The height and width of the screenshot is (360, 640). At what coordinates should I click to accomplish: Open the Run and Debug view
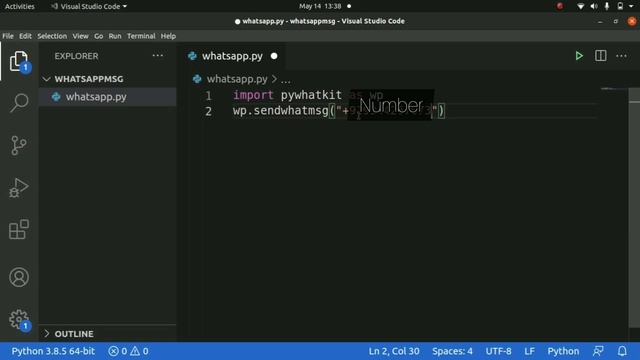19,188
